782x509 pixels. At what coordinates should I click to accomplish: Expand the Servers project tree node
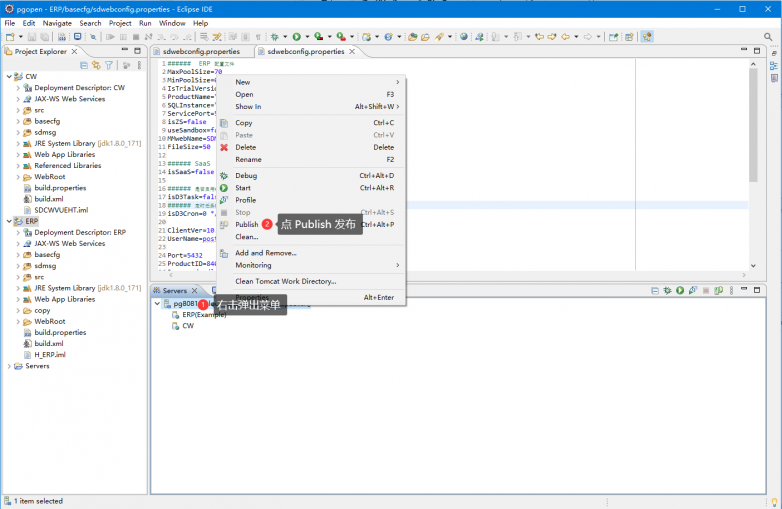(x=10, y=366)
